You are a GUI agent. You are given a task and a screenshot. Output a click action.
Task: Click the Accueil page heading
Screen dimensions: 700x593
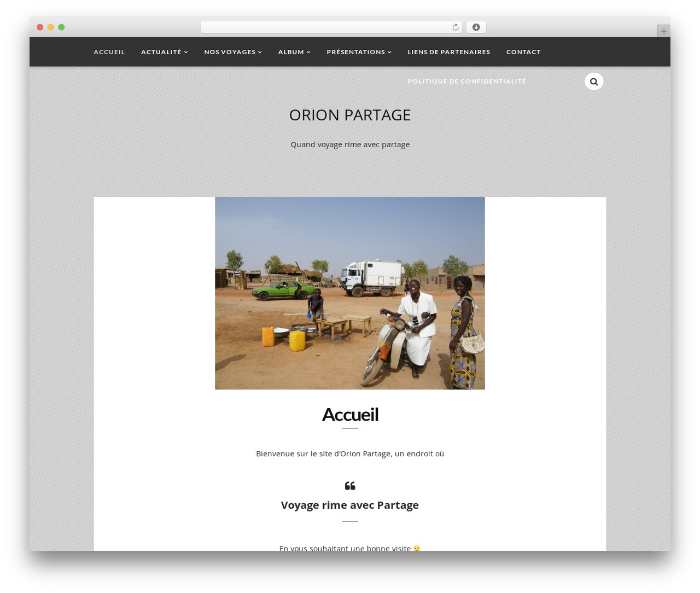click(350, 415)
